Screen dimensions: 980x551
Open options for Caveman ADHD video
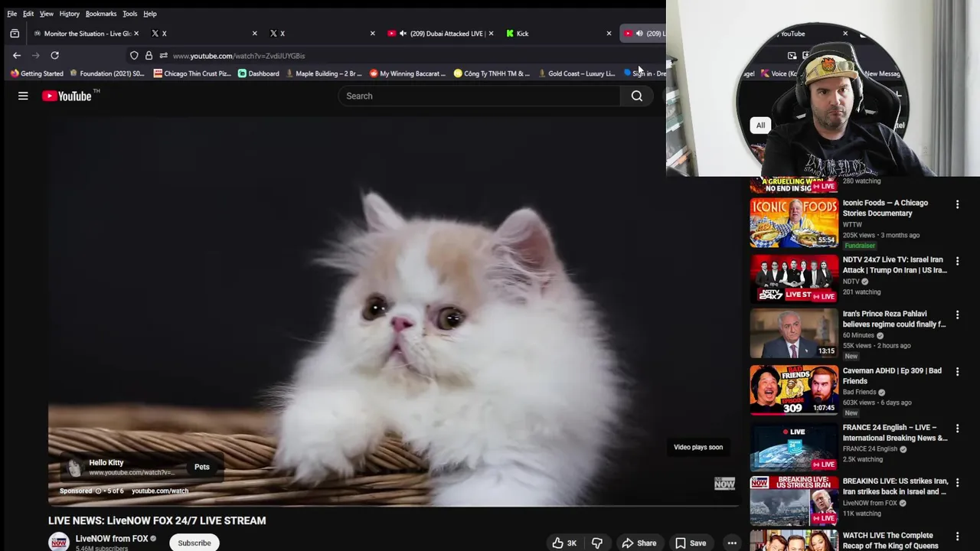[x=957, y=371]
